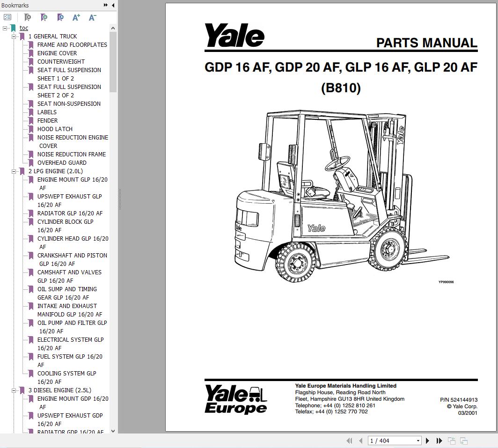The width and height of the screenshot is (498, 448).
Task: Select CRANKSHAFT AND PISTON GLP bookmark
Action: click(x=73, y=259)
